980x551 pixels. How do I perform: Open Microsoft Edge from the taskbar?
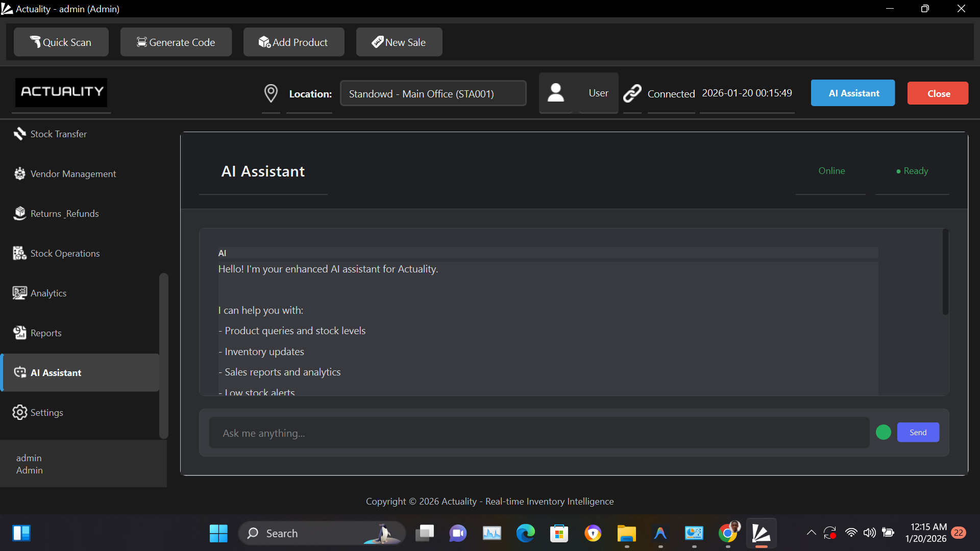click(x=525, y=533)
